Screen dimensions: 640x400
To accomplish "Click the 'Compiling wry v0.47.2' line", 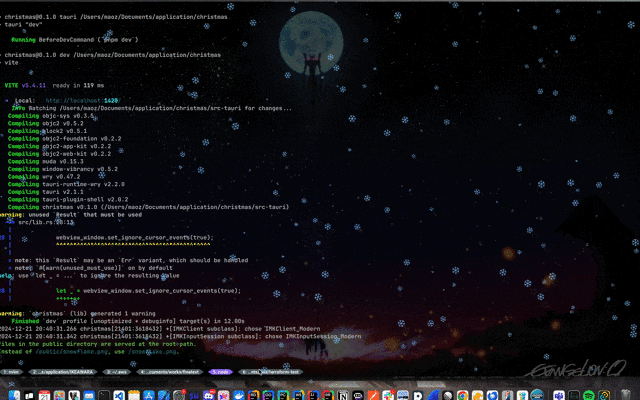I will click(44, 177).
